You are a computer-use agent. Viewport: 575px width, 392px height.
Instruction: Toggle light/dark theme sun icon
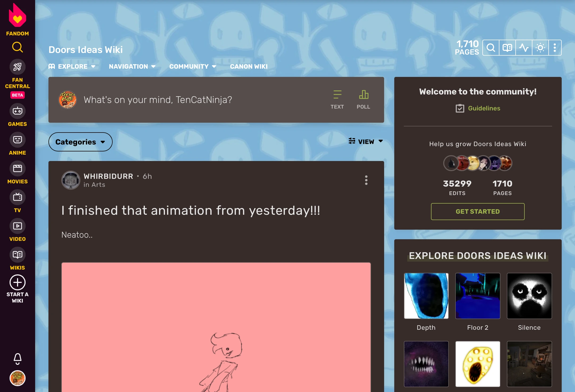pyautogui.click(x=540, y=48)
